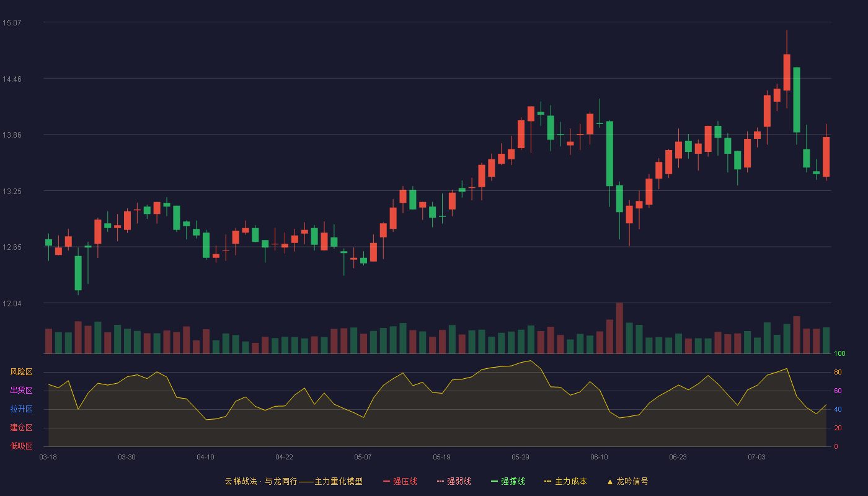Click the 低吸区 zone label

[x=21, y=446]
